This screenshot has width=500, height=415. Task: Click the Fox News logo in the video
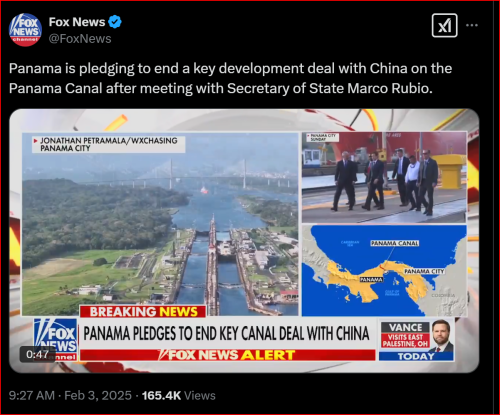tap(56, 339)
